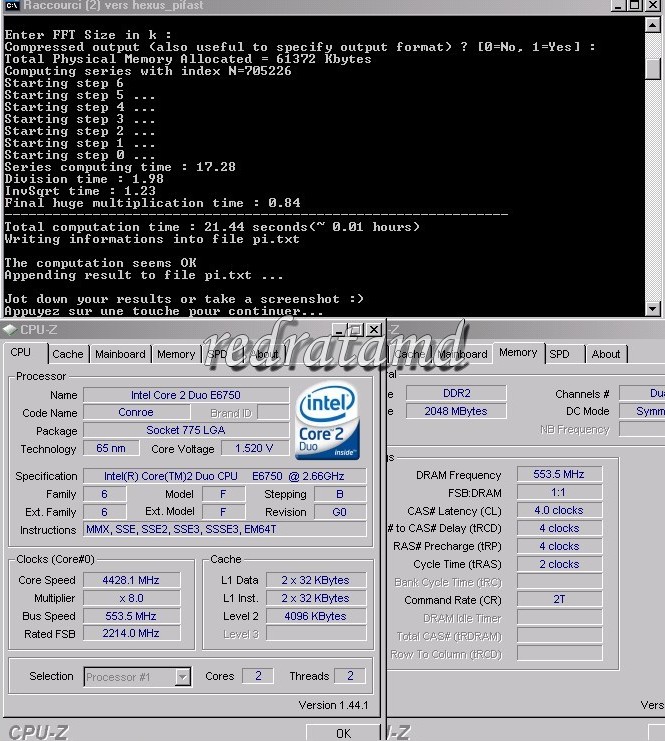Click the Cycle Time tRAS value 2 clocks
This screenshot has width=665, height=741.
pos(560,564)
